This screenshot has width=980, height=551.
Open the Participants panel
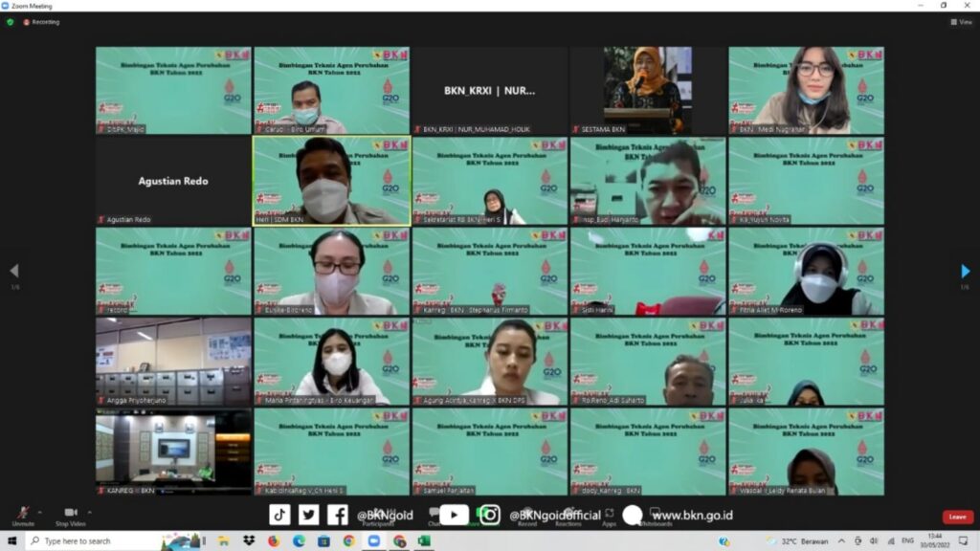[x=378, y=516]
